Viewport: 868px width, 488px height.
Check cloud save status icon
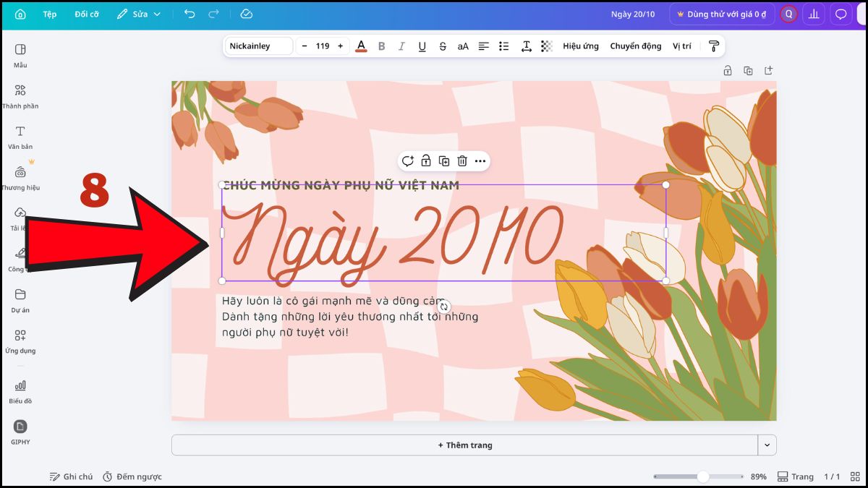pos(246,14)
